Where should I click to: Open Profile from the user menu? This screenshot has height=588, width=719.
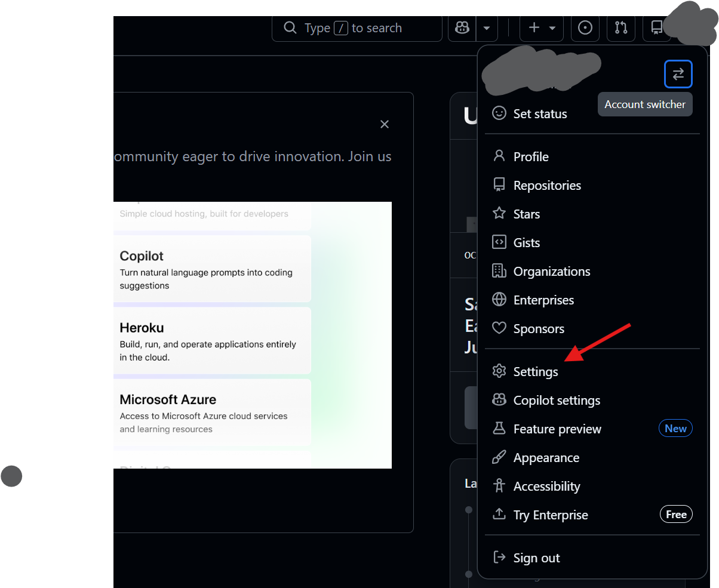click(x=592, y=156)
